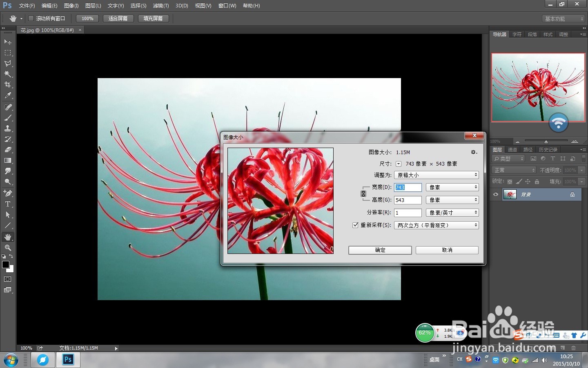Open resample method dropdown
588x368 pixels.
tap(437, 225)
